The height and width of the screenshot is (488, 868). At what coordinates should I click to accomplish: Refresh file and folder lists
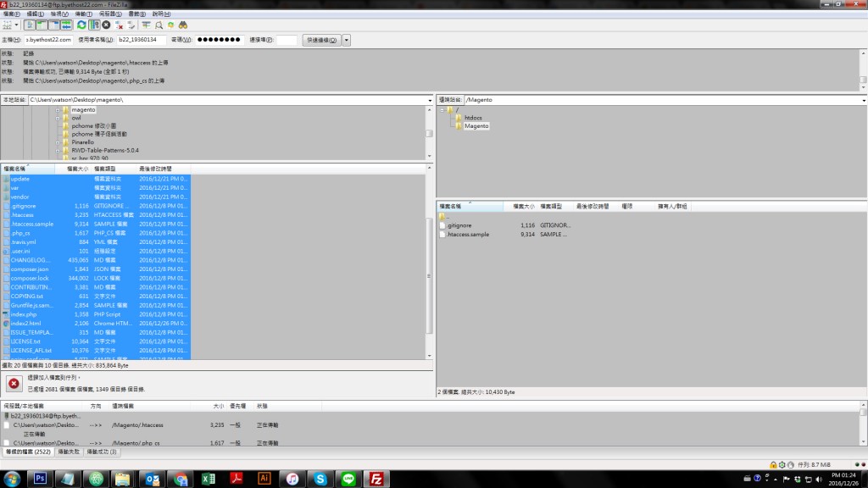click(81, 25)
